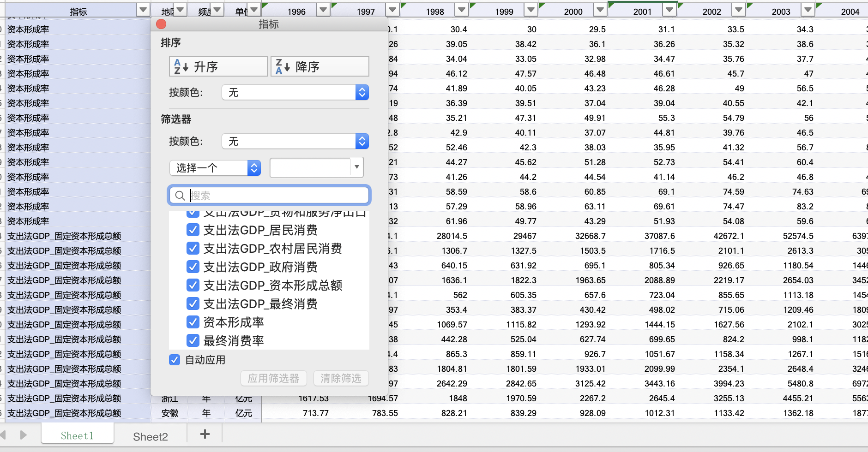The height and width of the screenshot is (452, 868).
Task: Open the 地区 column filter arrow
Action: click(180, 10)
